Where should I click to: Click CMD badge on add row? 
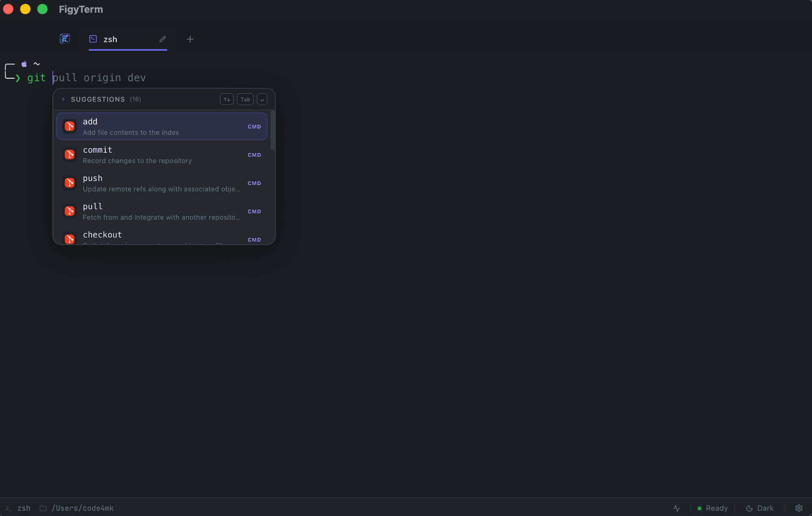(254, 127)
